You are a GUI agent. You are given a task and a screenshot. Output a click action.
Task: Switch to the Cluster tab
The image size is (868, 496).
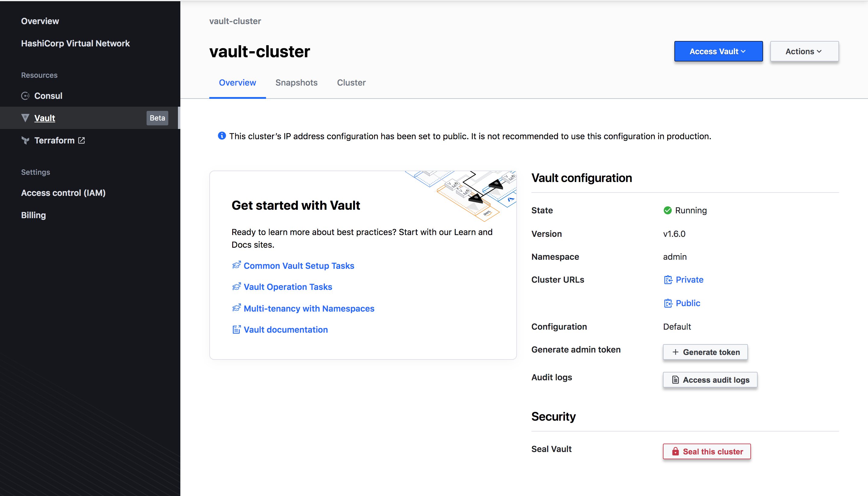coord(351,83)
